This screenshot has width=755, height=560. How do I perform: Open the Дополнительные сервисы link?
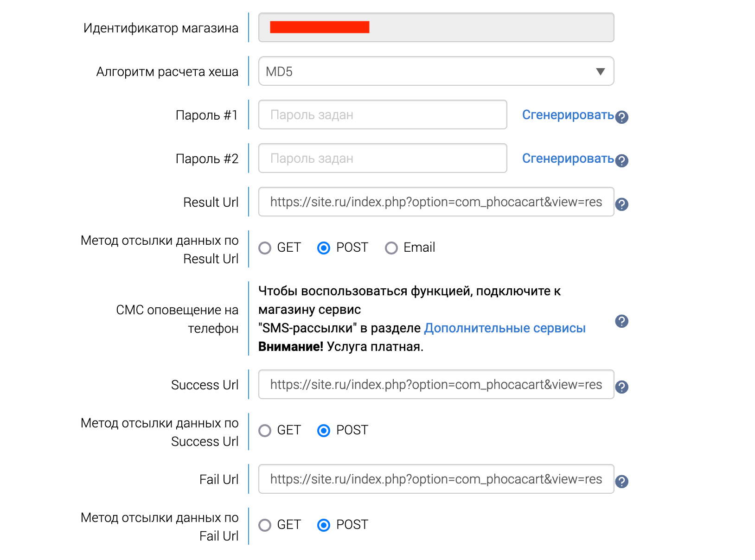[505, 328]
